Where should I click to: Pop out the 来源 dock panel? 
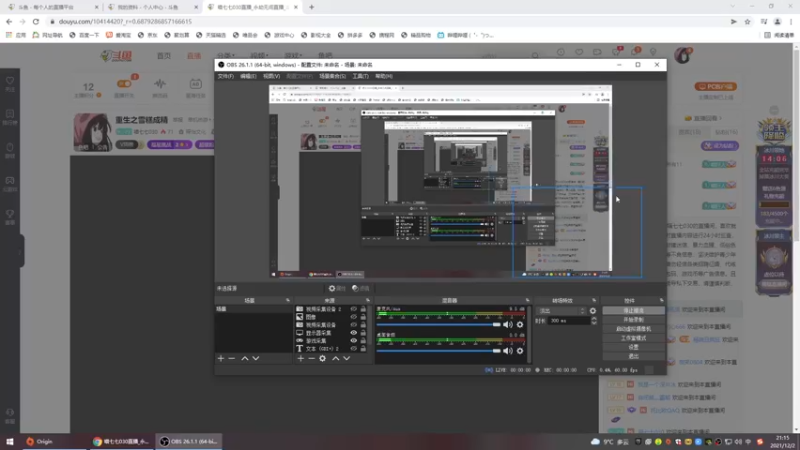368,301
